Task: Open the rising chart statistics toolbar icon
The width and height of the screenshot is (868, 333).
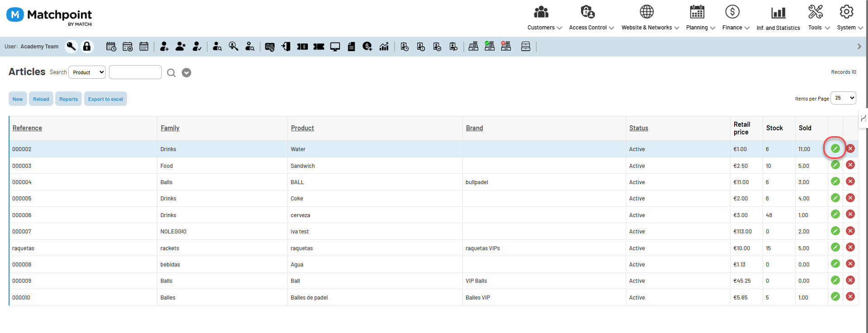Action: [384, 46]
